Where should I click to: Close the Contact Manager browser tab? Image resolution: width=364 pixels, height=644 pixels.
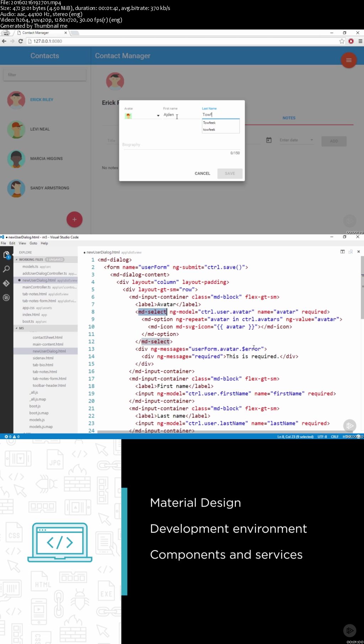click(65, 33)
